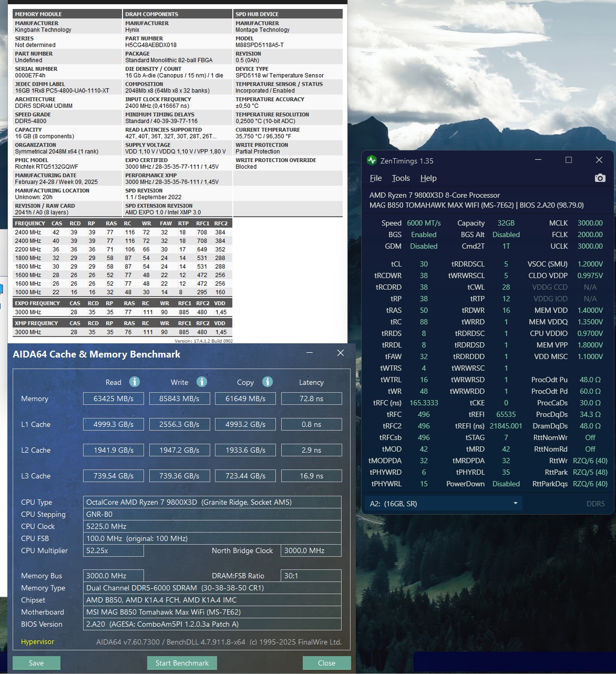The width and height of the screenshot is (616, 674).
Task: Click the DRAM:FSB Ratio 30:1 field
Action: [x=311, y=576]
